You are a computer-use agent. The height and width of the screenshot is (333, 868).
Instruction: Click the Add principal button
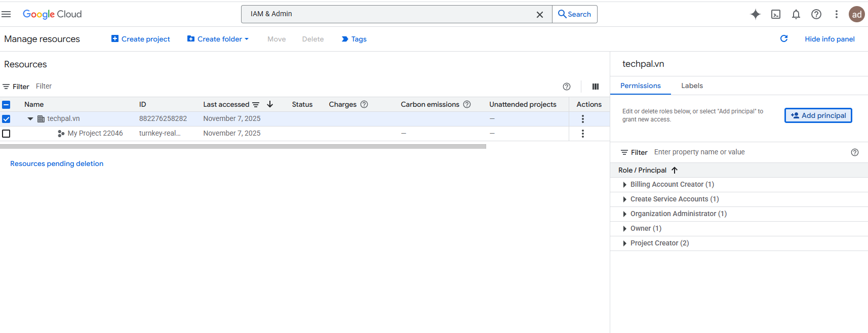[818, 115]
